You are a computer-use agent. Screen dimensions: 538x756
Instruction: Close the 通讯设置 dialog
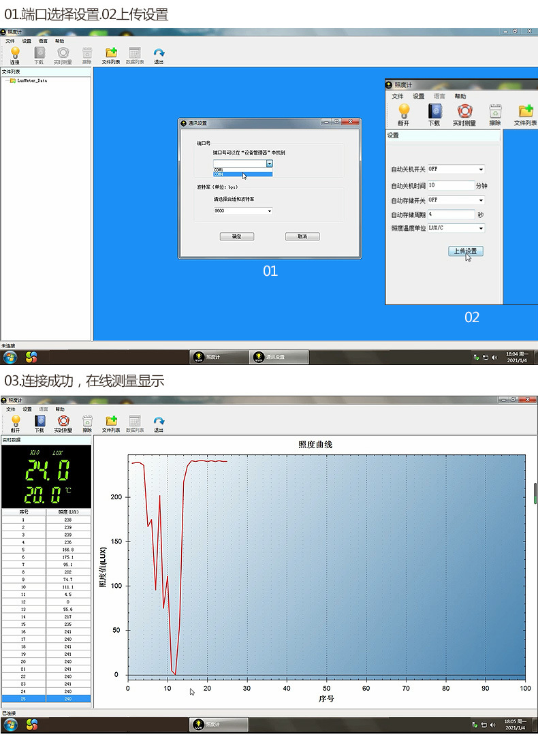pos(351,122)
